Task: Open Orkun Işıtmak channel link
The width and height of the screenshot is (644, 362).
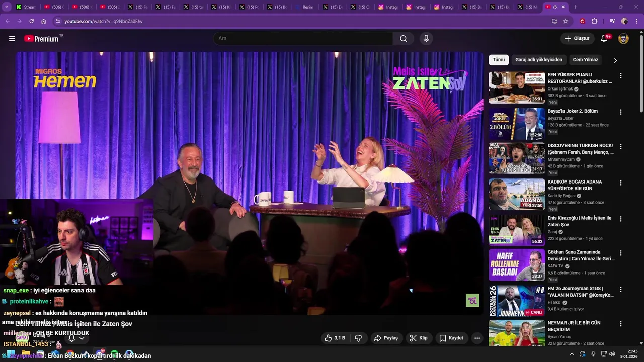Action: (x=560, y=89)
